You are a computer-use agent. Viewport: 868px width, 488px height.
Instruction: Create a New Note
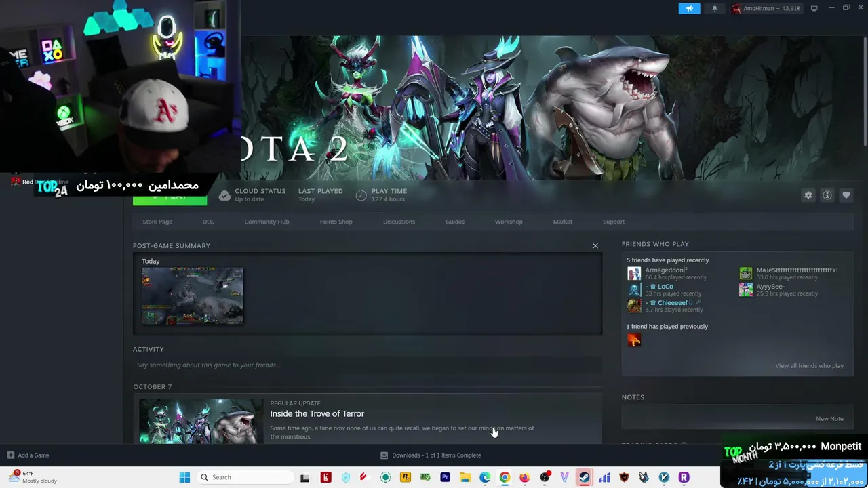pos(829,418)
